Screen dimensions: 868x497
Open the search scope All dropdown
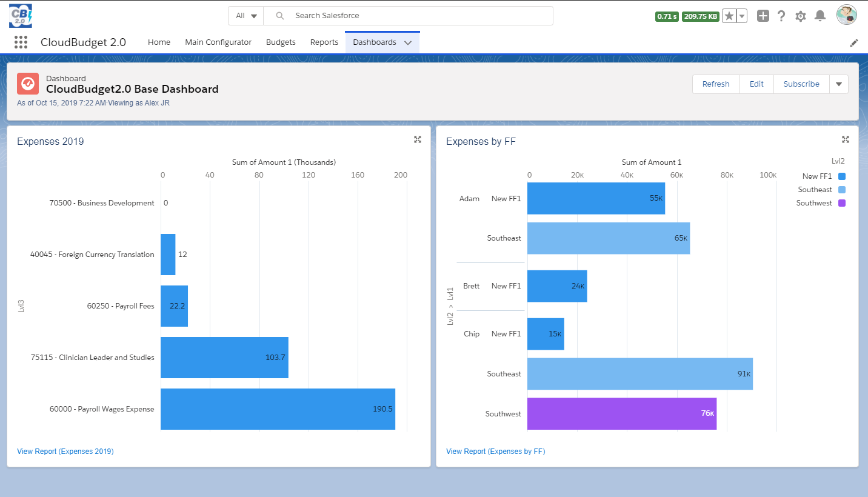click(246, 16)
